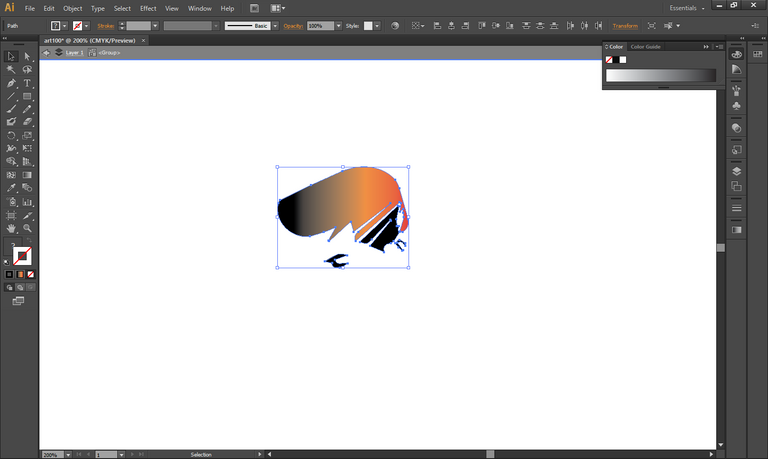Reset default fill and stroke
The width and height of the screenshot is (768, 459).
7,262
